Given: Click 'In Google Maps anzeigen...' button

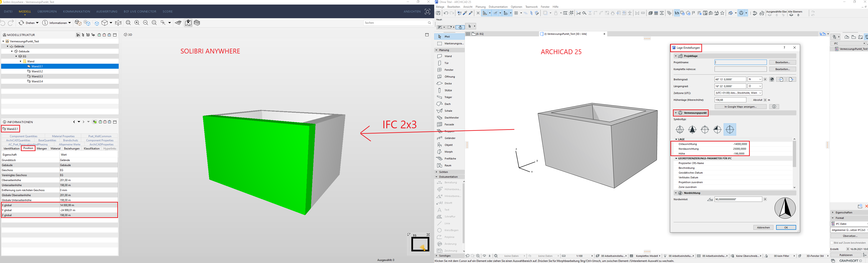Looking at the screenshot, I should [x=740, y=106].
